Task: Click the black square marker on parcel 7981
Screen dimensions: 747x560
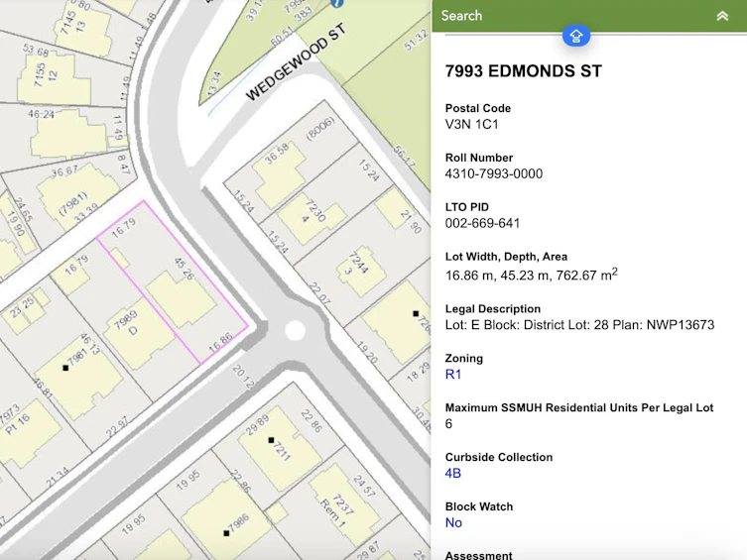Action: (65, 368)
